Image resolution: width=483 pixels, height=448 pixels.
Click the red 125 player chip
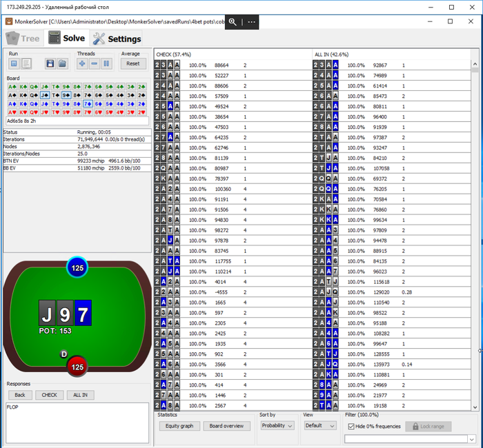[x=77, y=367]
